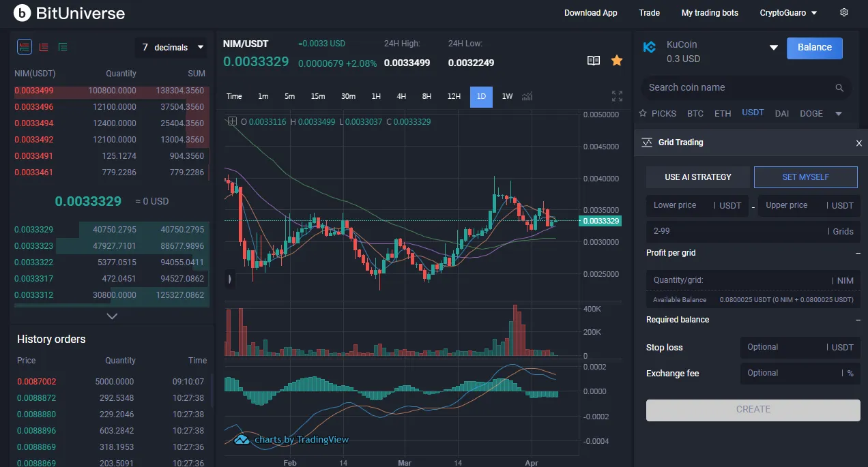This screenshot has height=467, width=868.
Task: Click the CREATE button
Action: pos(753,410)
